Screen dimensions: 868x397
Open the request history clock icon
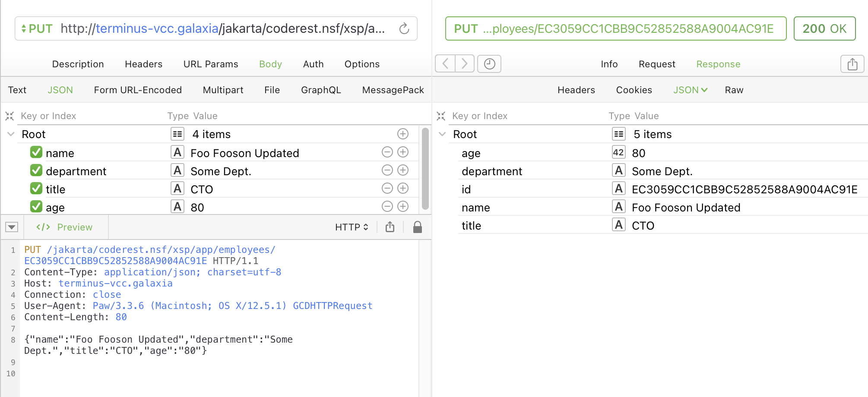tap(489, 64)
